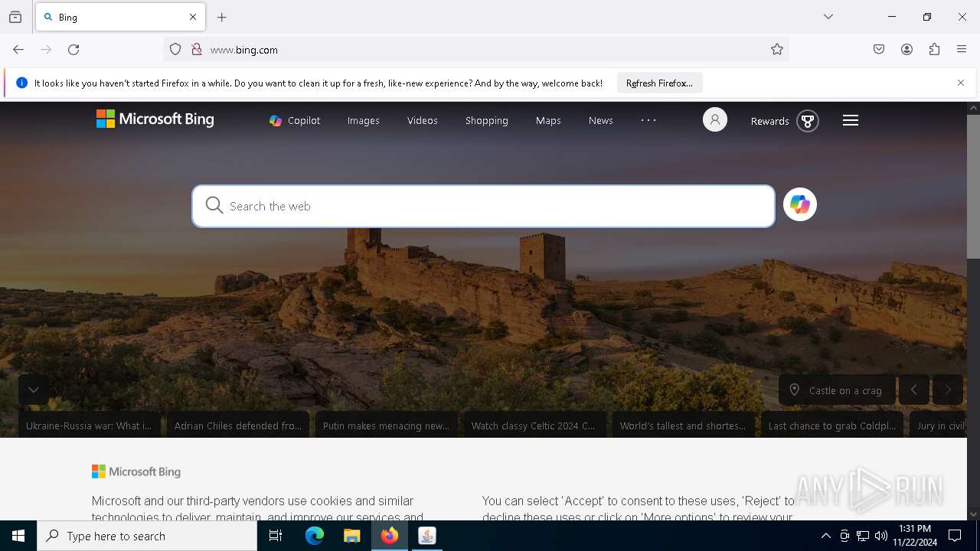Go back one page

point(18,50)
